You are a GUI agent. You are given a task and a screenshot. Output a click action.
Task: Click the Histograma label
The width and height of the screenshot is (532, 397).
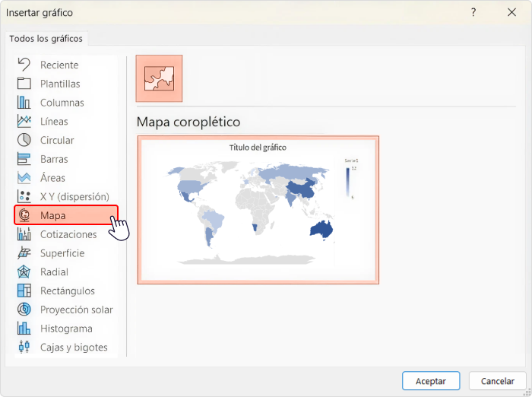tap(67, 329)
